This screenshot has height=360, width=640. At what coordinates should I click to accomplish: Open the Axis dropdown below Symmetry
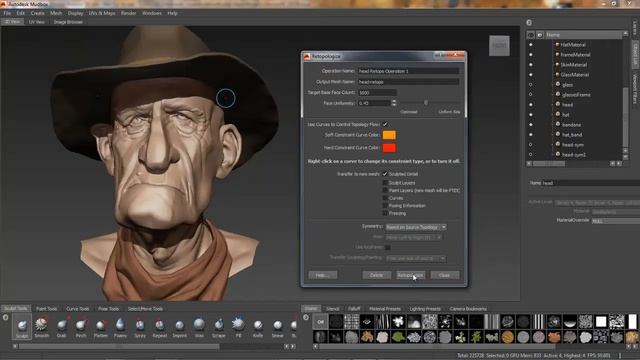coord(413,237)
